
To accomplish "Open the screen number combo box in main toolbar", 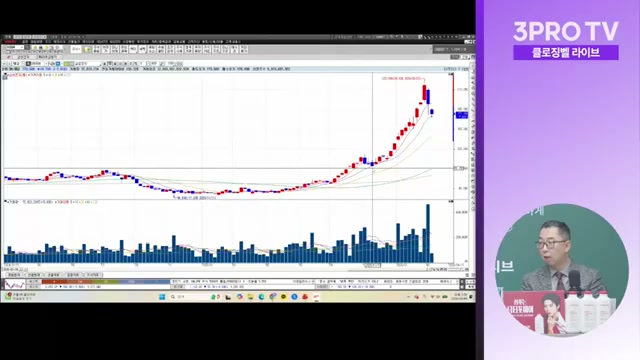I will [x=15, y=47].
